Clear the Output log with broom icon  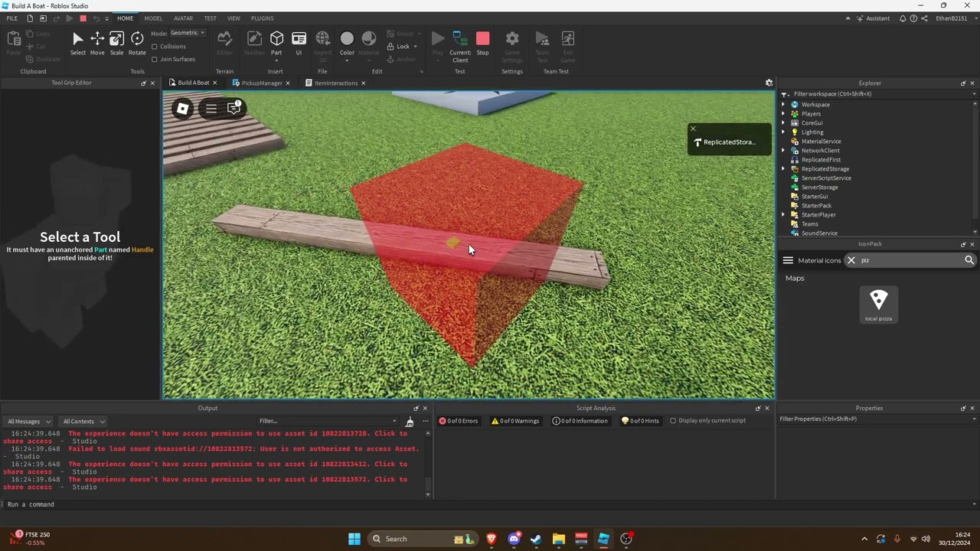point(410,422)
